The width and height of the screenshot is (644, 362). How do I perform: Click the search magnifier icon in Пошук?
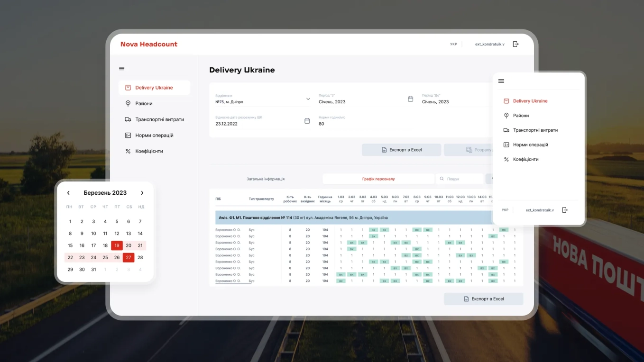tap(442, 179)
